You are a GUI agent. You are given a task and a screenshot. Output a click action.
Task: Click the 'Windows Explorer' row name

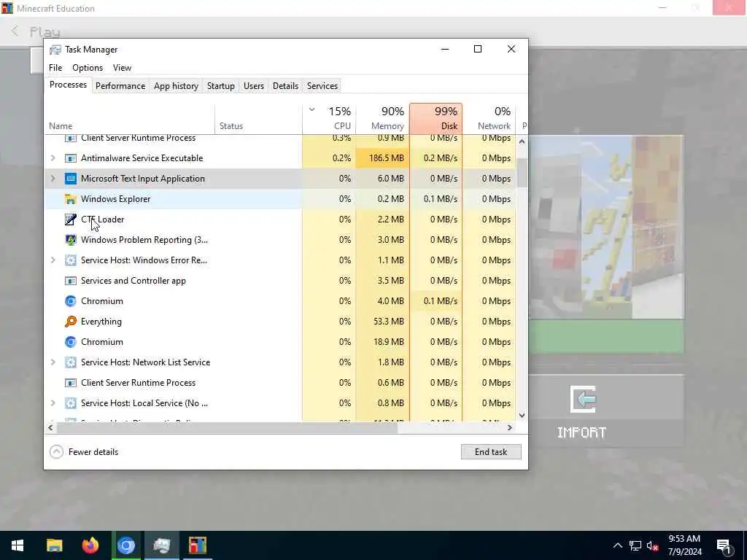(116, 199)
